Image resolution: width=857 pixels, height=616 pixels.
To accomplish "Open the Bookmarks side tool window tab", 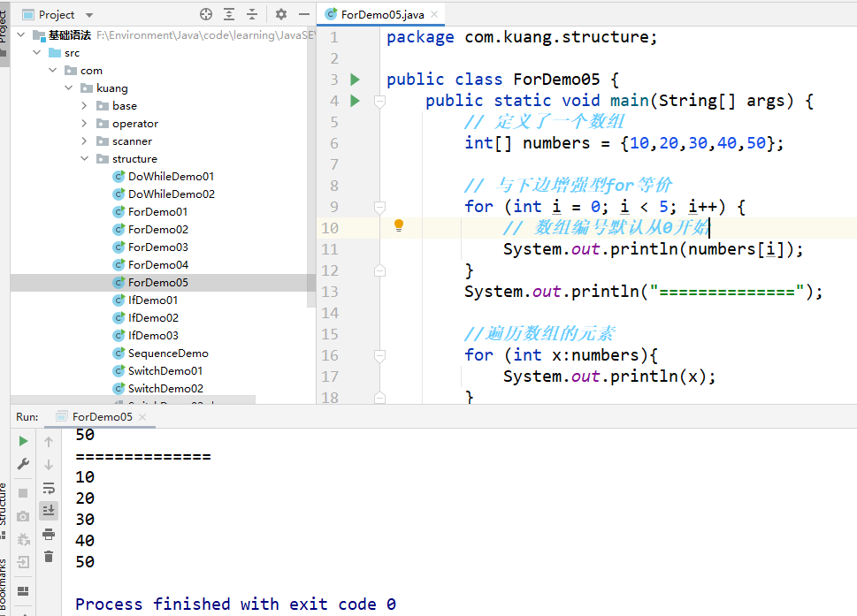I will [4, 587].
